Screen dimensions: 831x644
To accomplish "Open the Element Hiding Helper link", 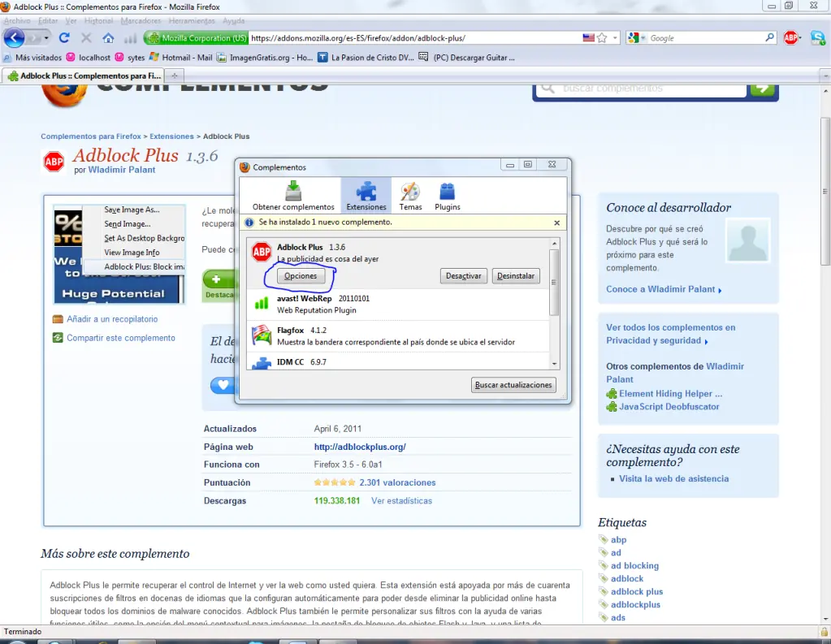I will [x=670, y=394].
